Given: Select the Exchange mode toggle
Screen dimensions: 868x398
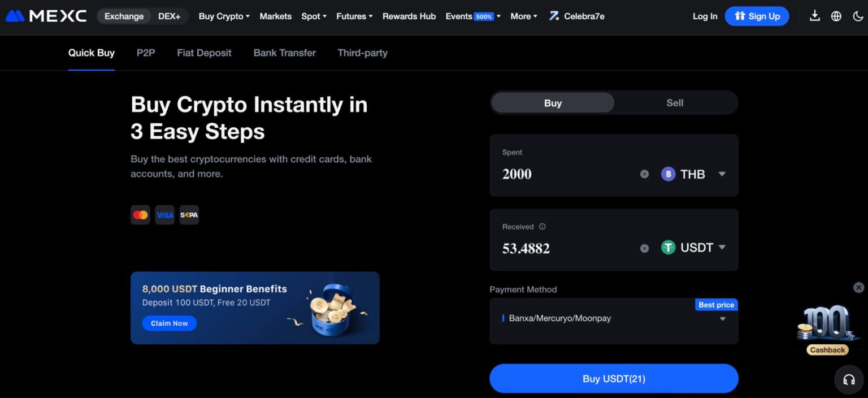Looking at the screenshot, I should point(124,16).
